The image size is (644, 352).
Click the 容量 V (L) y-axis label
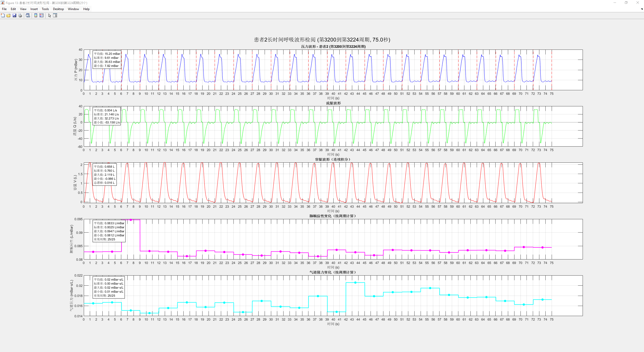[x=75, y=183]
